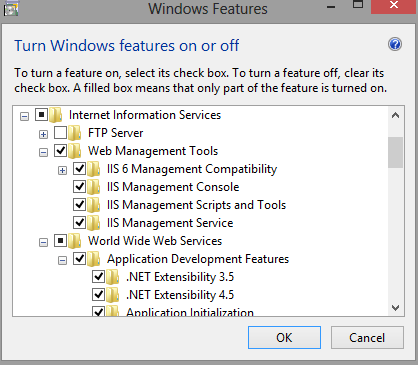Select the .NET Extensibility 4.5 label
Screen dimensions: 418x365
(x=180, y=295)
